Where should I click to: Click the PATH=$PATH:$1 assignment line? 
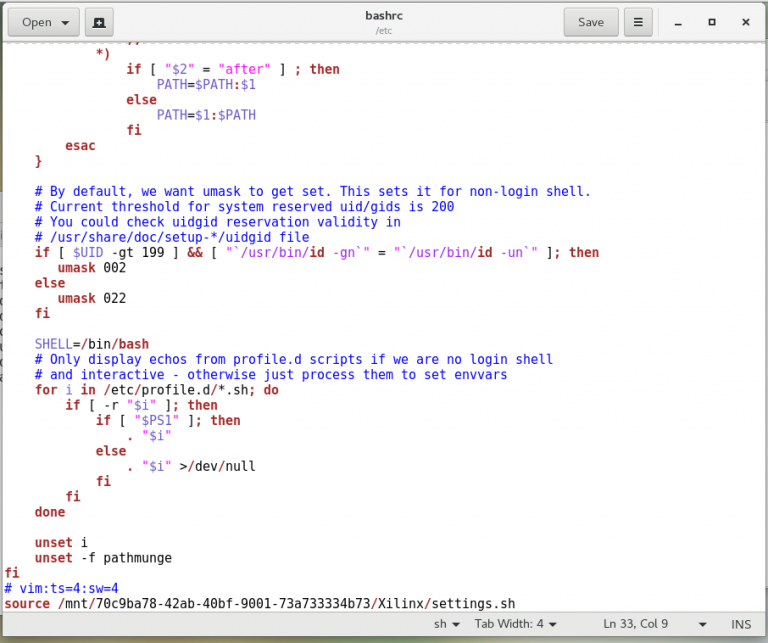(206, 85)
